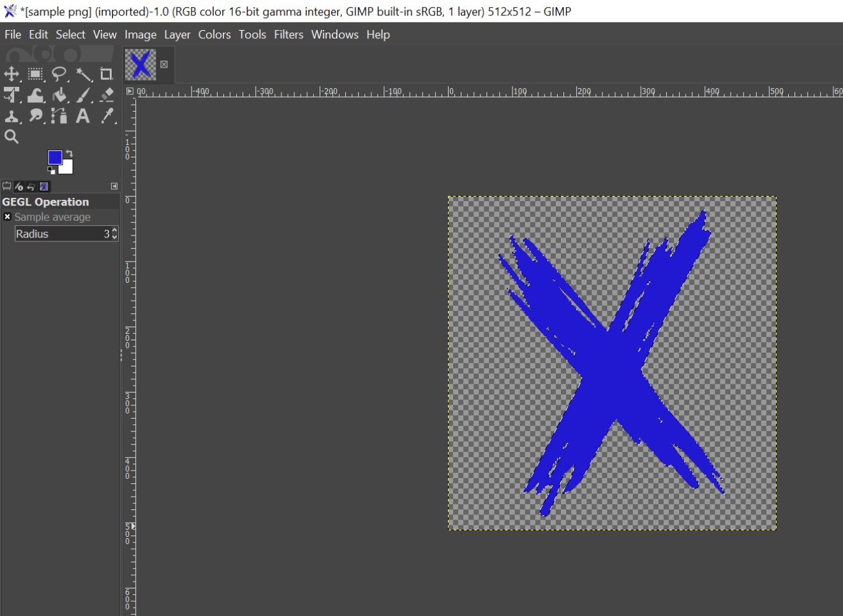Close the sample image tab
843x616 pixels.
[x=164, y=64]
